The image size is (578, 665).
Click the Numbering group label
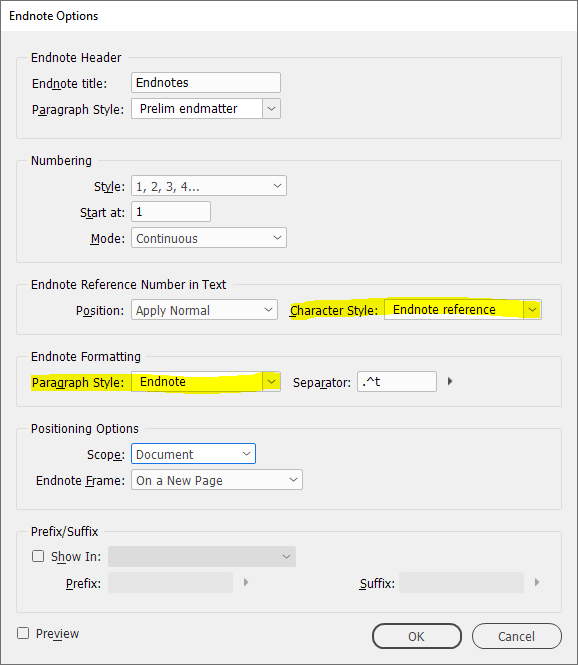(x=61, y=161)
